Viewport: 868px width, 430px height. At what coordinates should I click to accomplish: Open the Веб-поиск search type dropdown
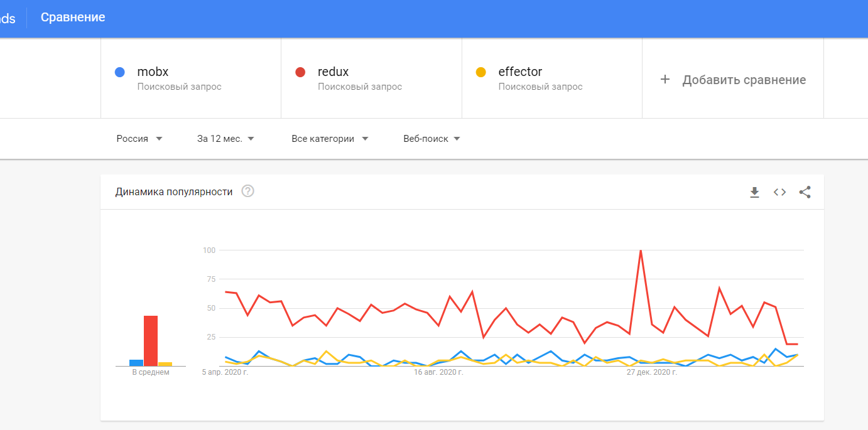pyautogui.click(x=431, y=139)
